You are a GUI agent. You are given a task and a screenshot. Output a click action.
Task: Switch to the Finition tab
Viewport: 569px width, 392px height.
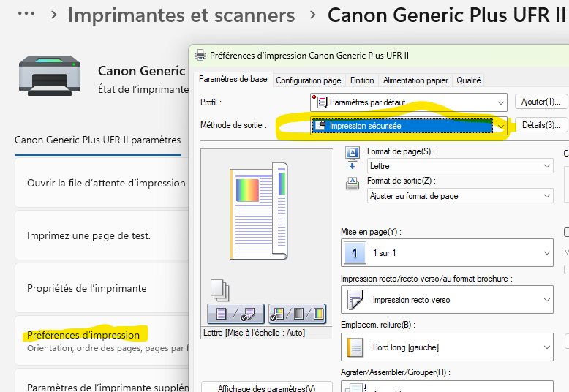pos(362,80)
